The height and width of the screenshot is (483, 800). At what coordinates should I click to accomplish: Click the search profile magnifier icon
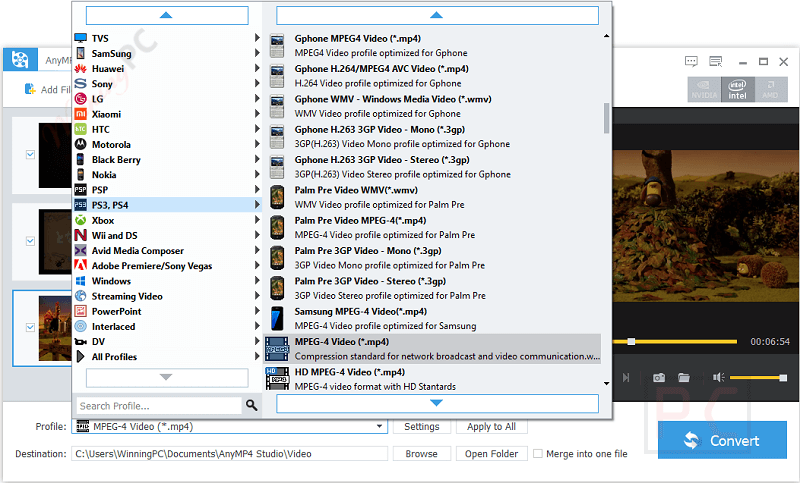pos(252,405)
